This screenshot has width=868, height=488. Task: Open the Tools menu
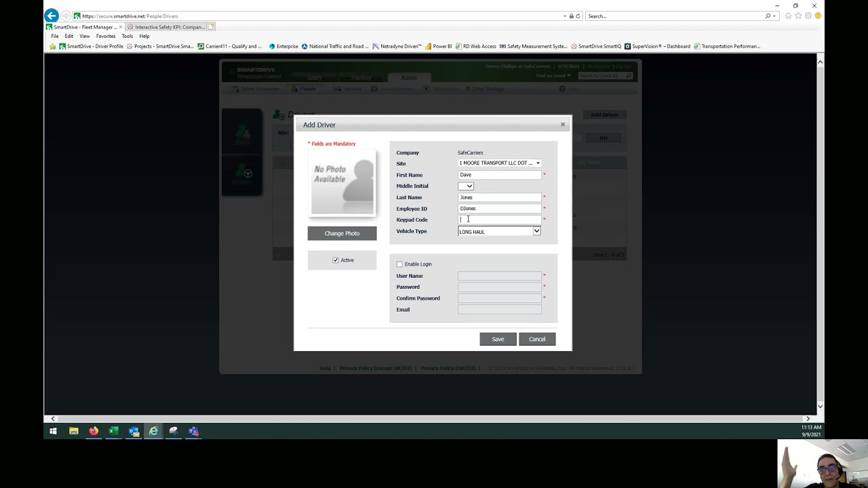point(127,36)
